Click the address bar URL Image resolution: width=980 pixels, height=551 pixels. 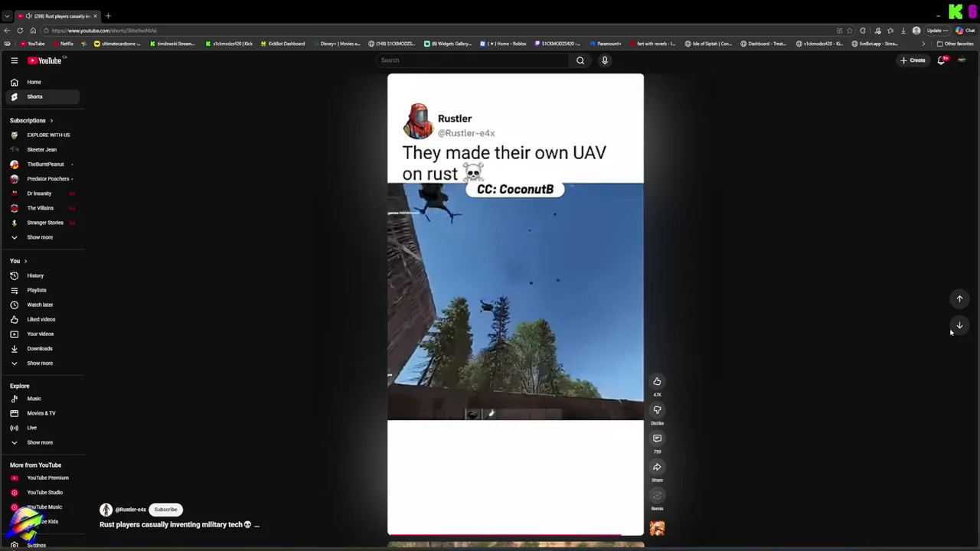[x=104, y=31]
